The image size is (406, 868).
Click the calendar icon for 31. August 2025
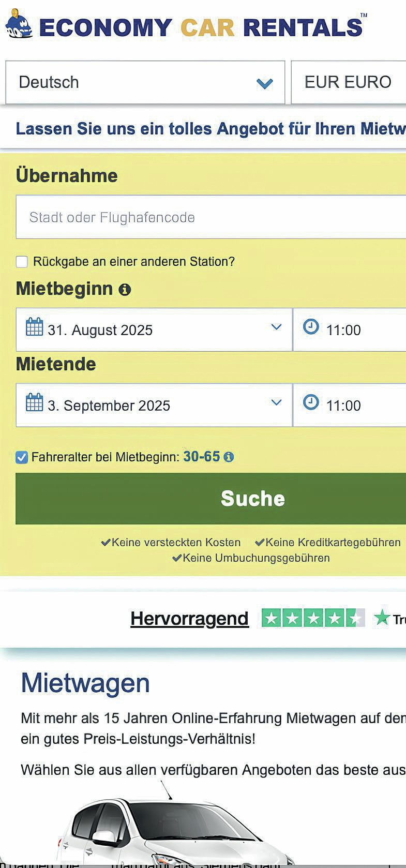click(x=35, y=327)
